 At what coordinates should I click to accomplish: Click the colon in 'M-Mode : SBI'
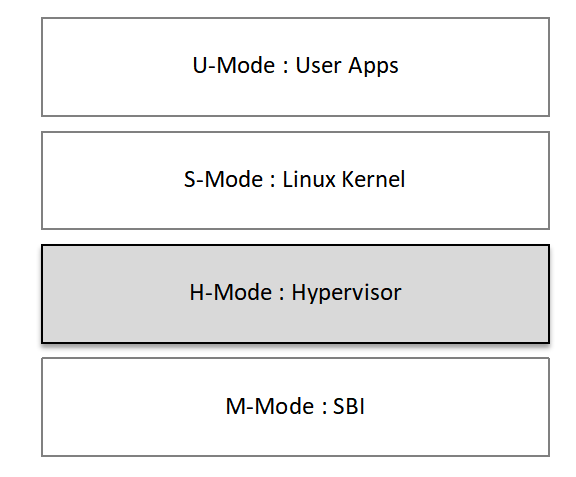click(x=324, y=408)
